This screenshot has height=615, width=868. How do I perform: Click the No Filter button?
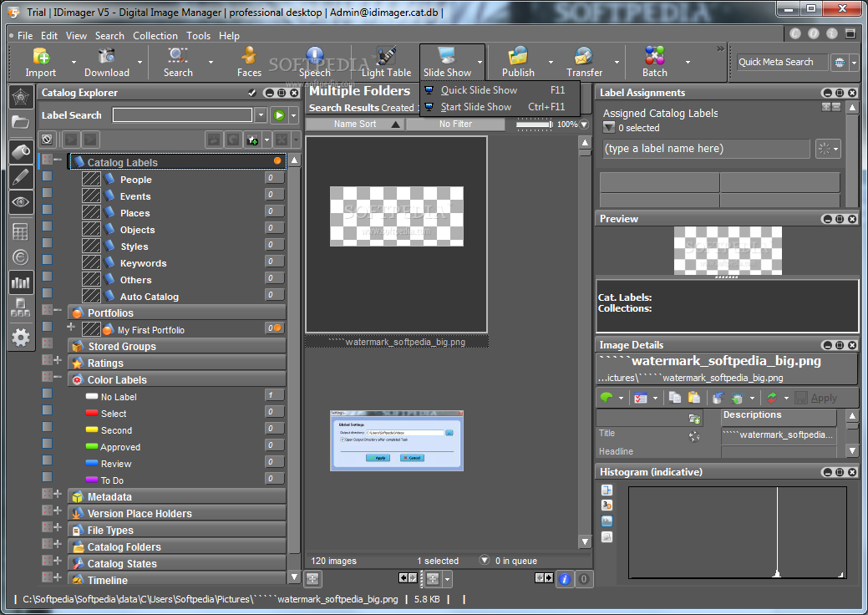pos(455,124)
